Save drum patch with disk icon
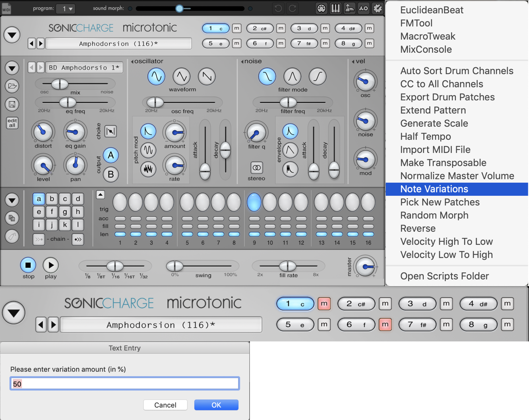529x420 pixels. (12, 104)
